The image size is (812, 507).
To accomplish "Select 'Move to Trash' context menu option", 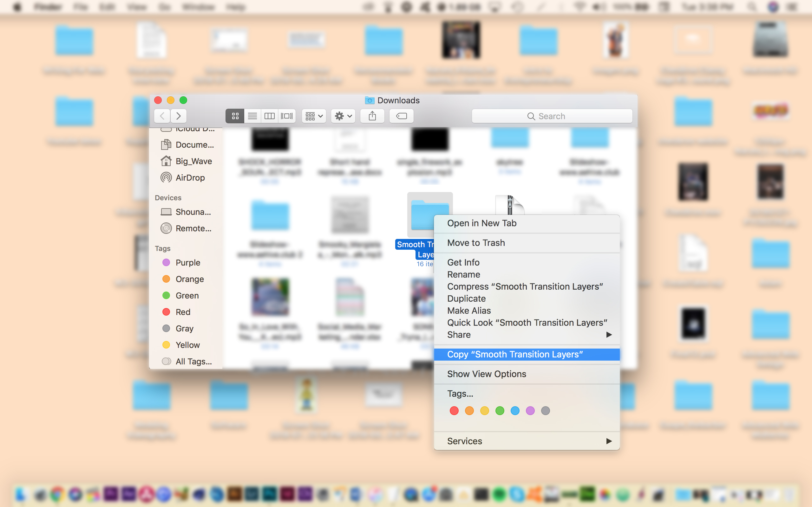I will click(476, 242).
